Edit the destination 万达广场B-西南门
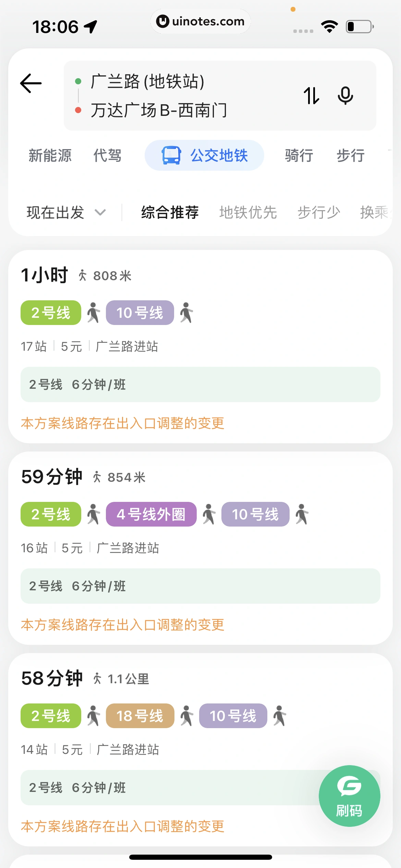Viewport: 401px width, 868px height. pos(159,110)
